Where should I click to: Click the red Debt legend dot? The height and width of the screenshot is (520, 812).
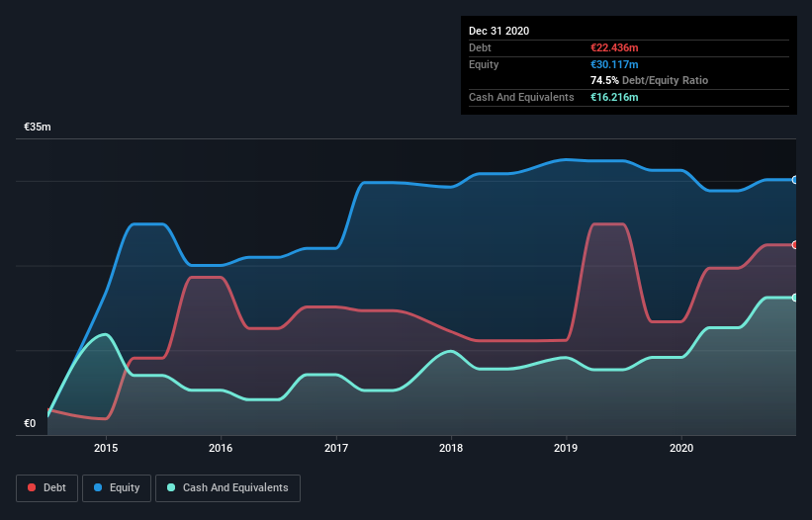(32, 487)
